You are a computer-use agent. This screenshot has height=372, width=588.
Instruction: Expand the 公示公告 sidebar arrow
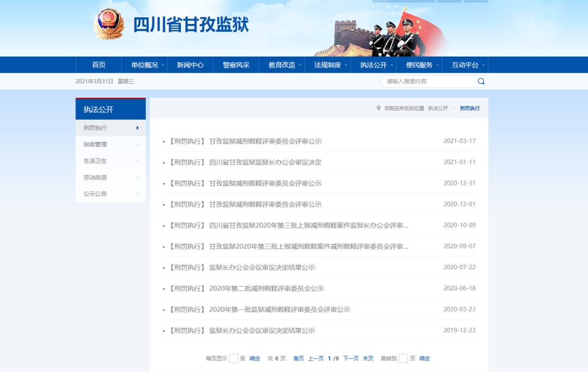click(x=138, y=194)
